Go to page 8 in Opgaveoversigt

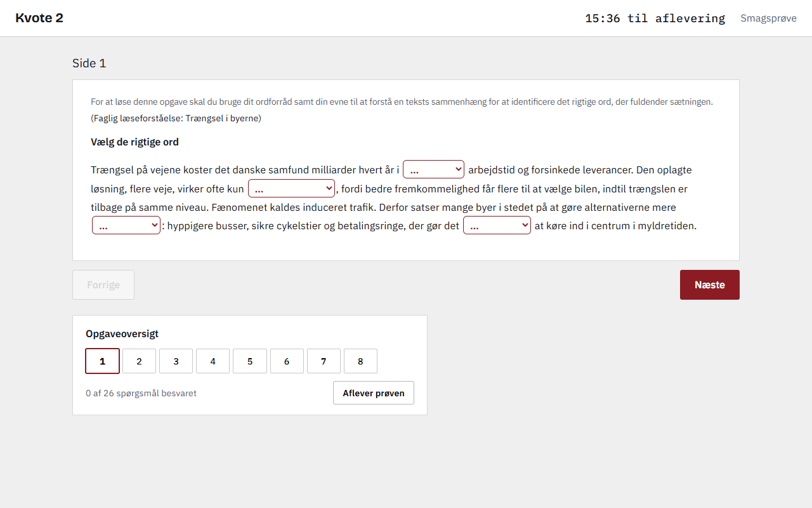(360, 361)
